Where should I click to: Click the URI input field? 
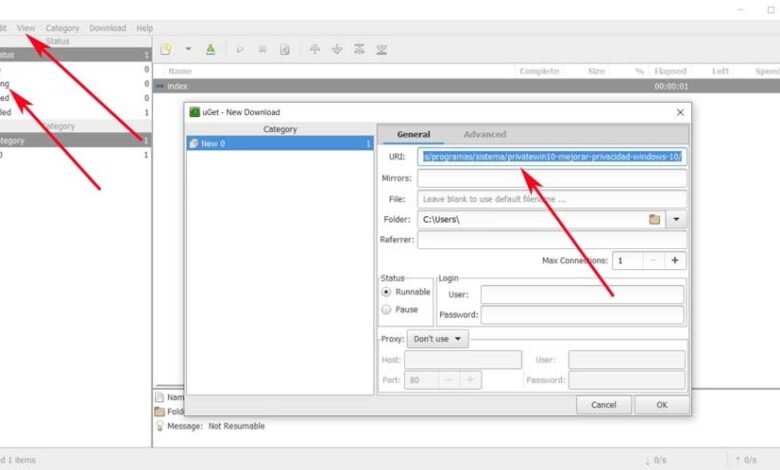tap(552, 157)
